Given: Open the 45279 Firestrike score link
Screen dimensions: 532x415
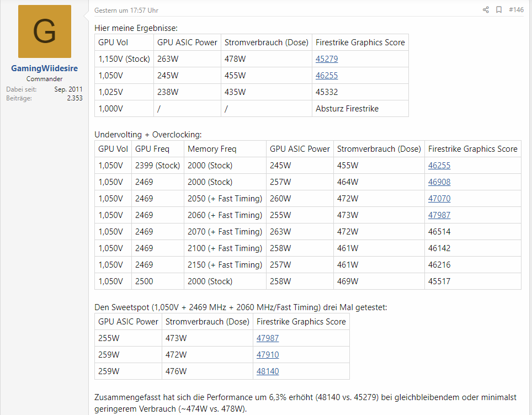Looking at the screenshot, I should click(327, 59).
